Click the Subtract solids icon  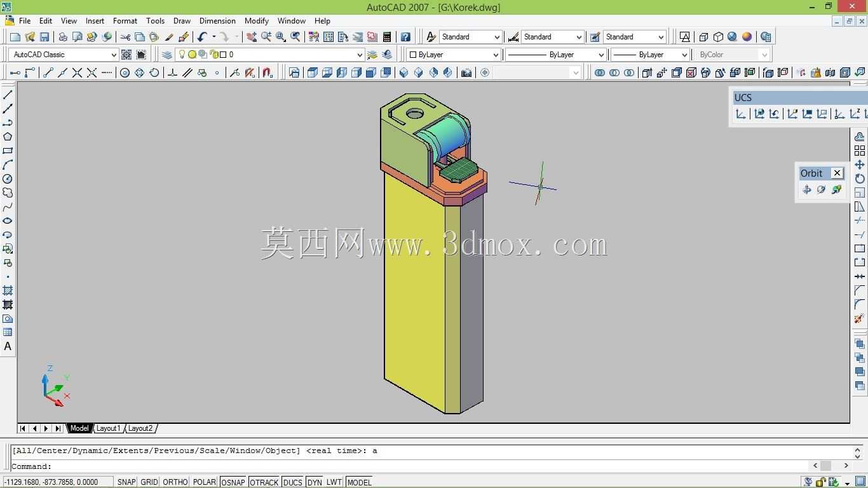coord(614,72)
